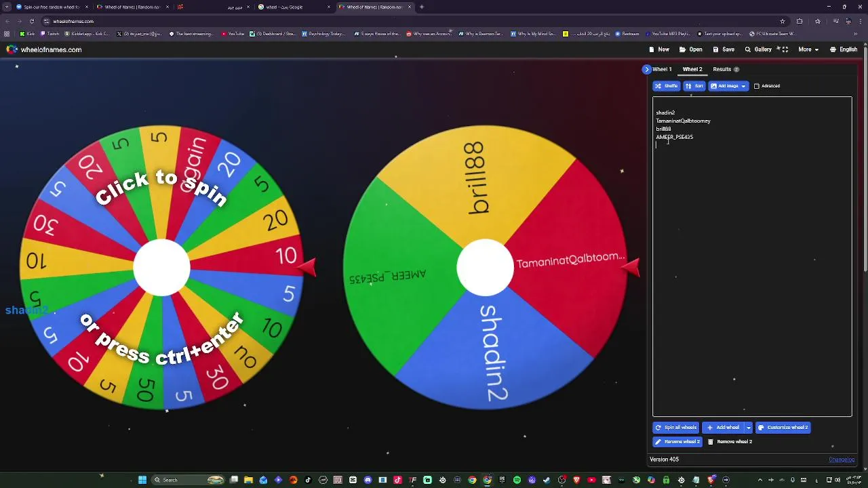The width and height of the screenshot is (868, 488).
Task: Expand the Add image dropdown arrow
Action: point(743,86)
